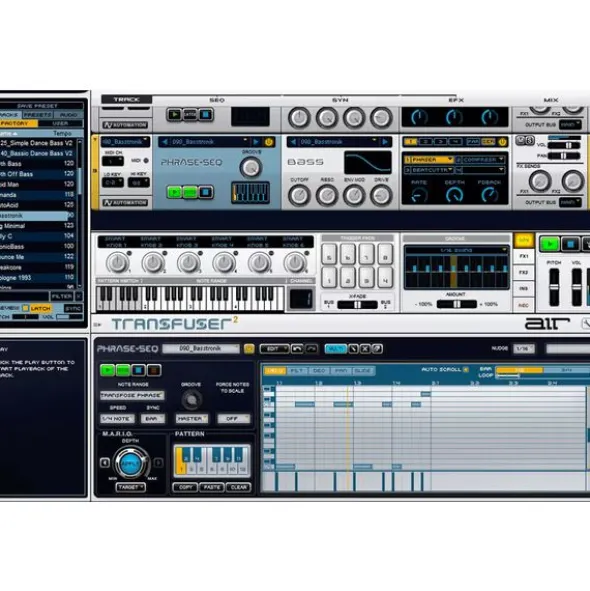Click the Groove knob on track Phrase-Seq module
The height and width of the screenshot is (591, 590).
pos(251,167)
